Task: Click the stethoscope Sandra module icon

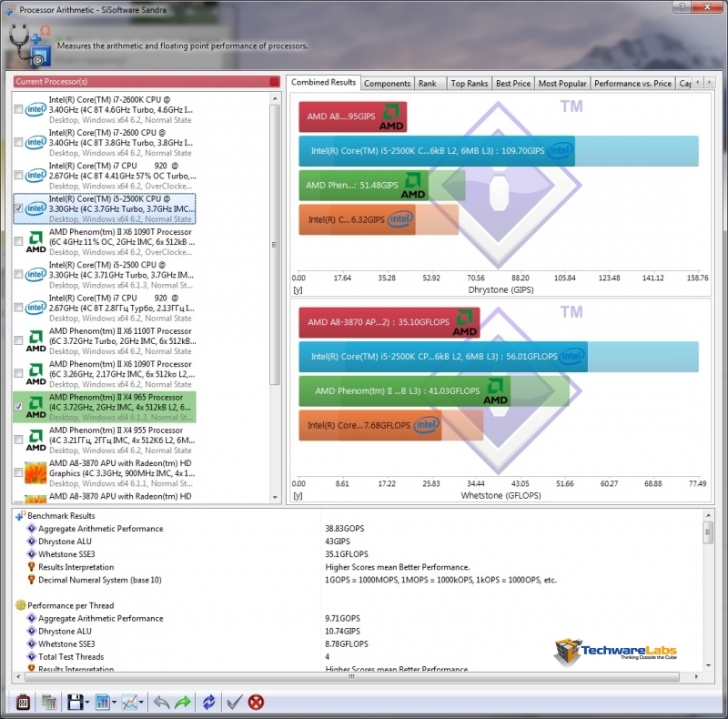Action: (30, 44)
